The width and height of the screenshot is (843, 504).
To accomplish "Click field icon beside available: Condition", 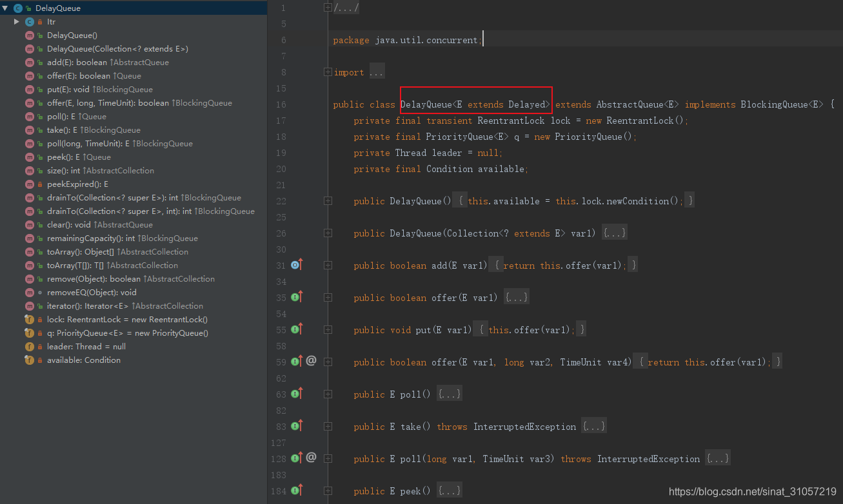I will (x=29, y=360).
